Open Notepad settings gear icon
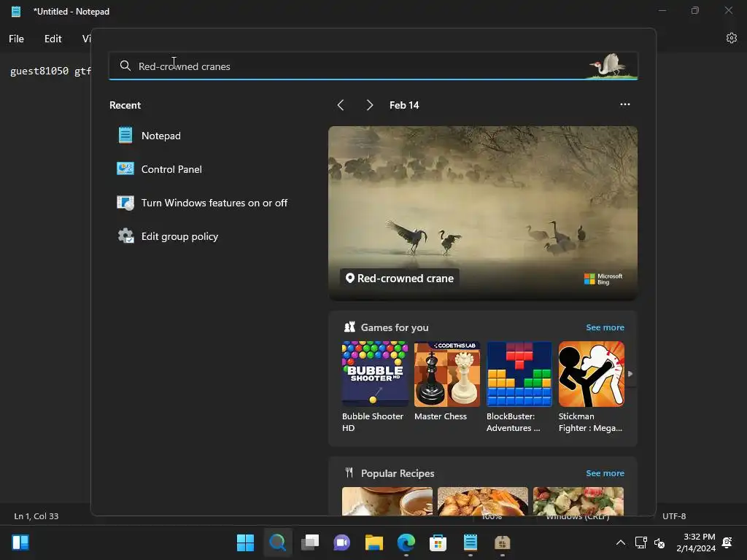The height and width of the screenshot is (560, 747). [731, 38]
